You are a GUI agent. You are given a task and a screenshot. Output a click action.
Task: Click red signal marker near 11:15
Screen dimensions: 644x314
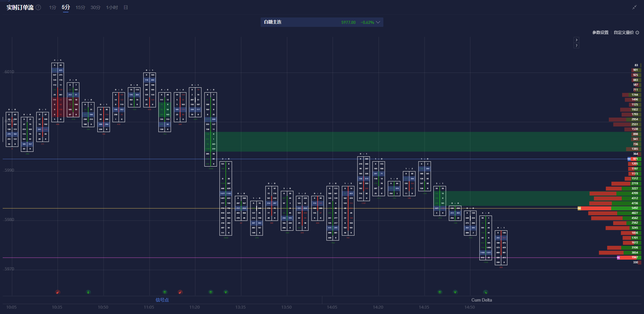coord(180,292)
